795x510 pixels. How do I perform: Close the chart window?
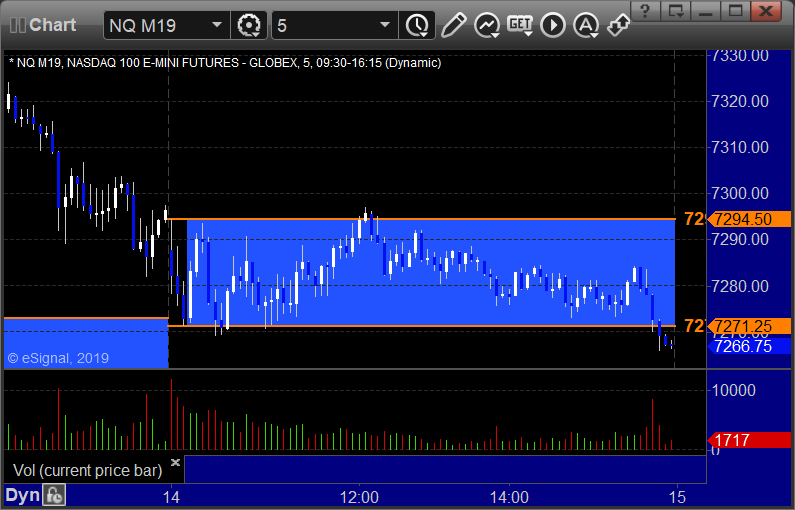pyautogui.click(x=766, y=11)
